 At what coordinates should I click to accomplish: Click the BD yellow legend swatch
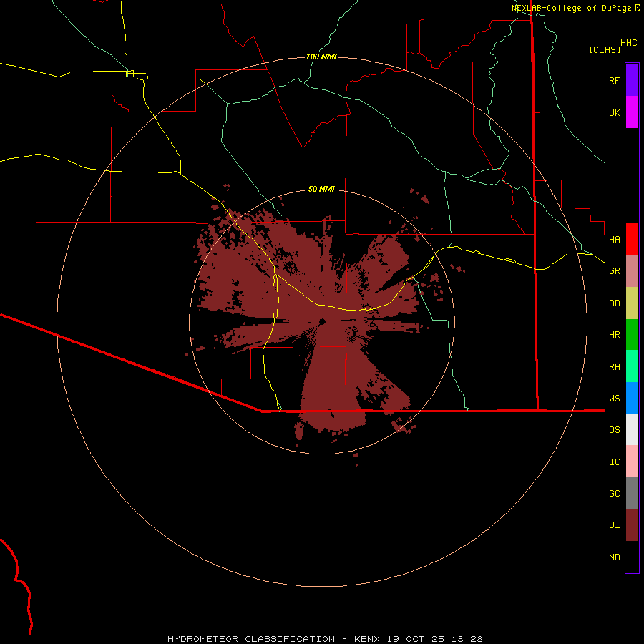click(x=632, y=303)
